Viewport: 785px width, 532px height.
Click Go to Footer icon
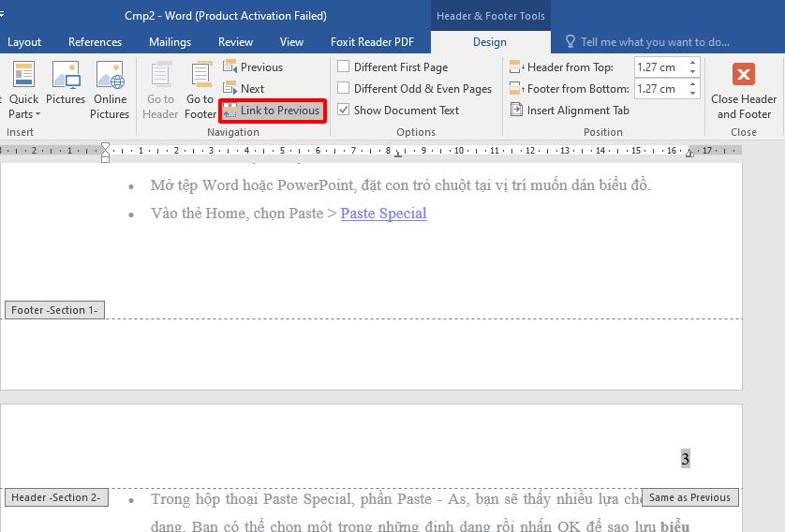pyautogui.click(x=200, y=91)
